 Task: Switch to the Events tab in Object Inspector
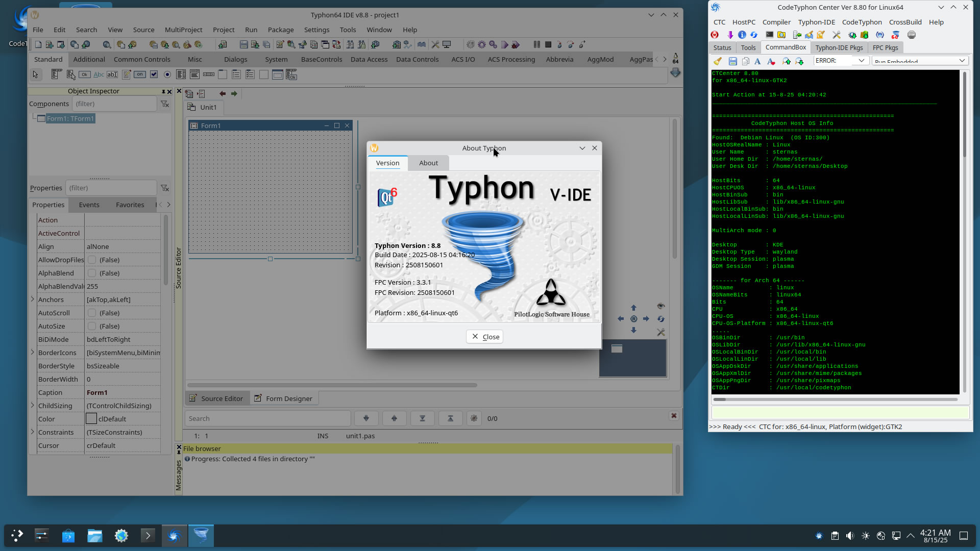pos(89,205)
